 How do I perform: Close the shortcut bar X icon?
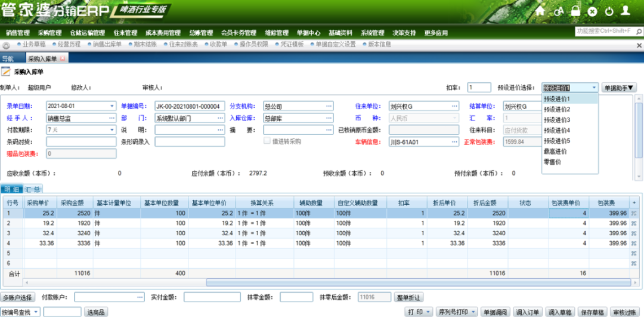coord(639,45)
